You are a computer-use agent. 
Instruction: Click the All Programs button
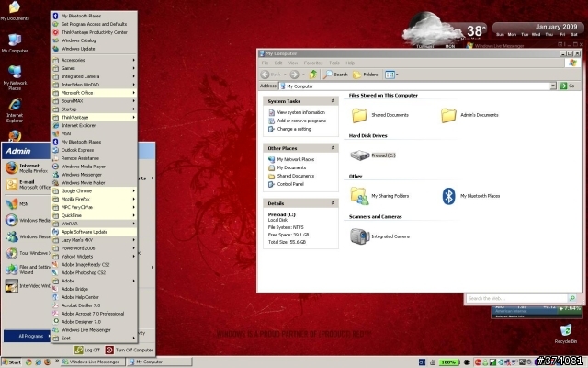27,336
